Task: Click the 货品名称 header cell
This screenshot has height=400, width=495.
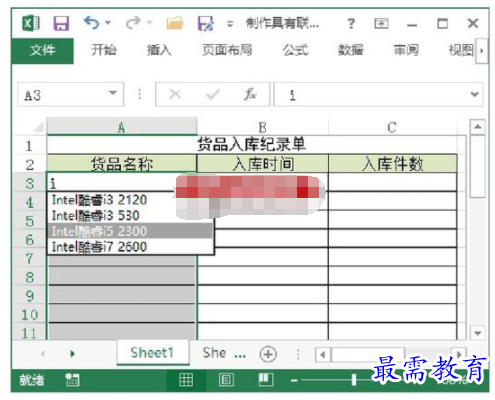Action: [122, 164]
